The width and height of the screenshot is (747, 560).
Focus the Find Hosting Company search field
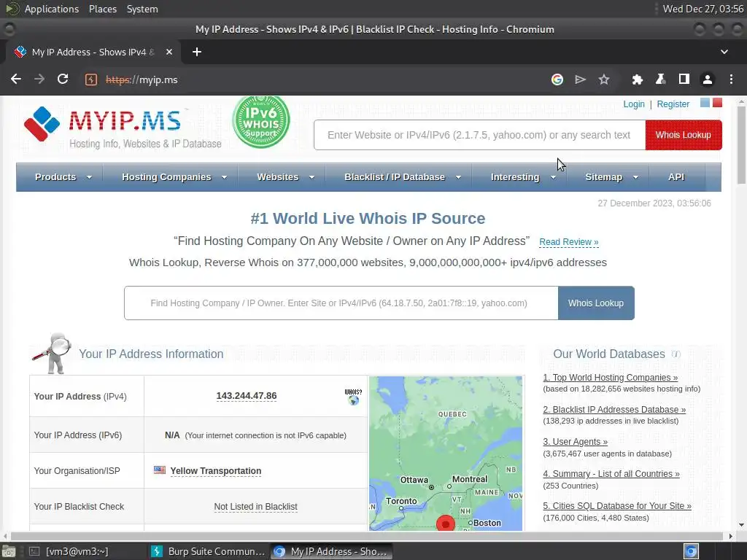point(341,303)
